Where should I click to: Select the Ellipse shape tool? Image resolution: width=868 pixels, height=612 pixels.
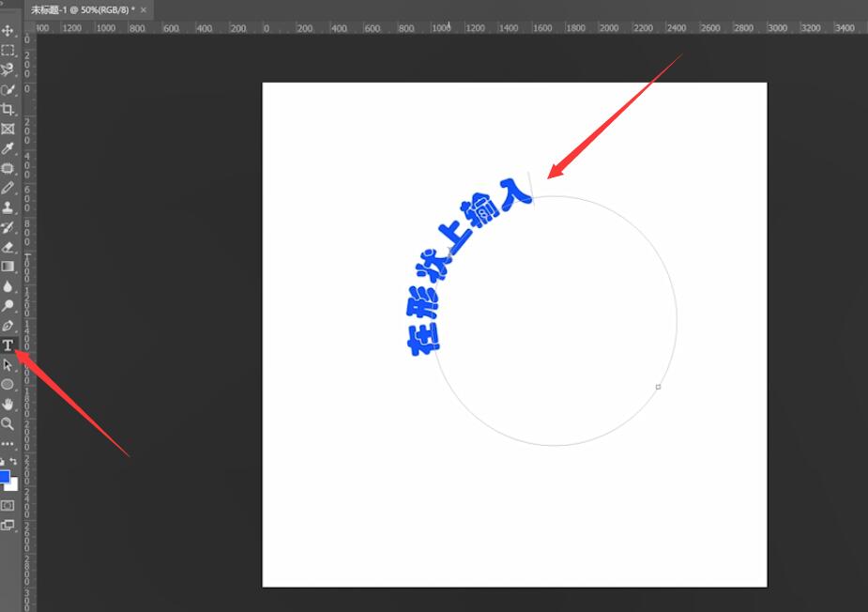coord(8,384)
